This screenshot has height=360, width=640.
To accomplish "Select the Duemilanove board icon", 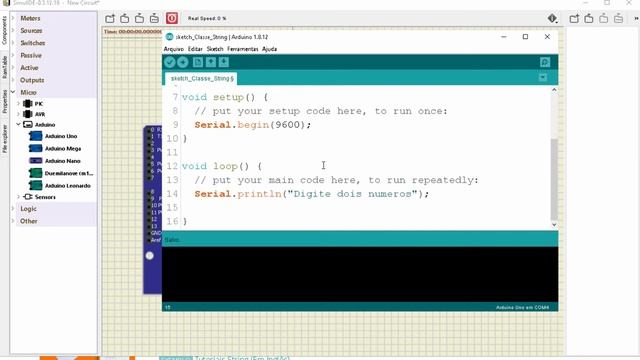I will [36, 173].
